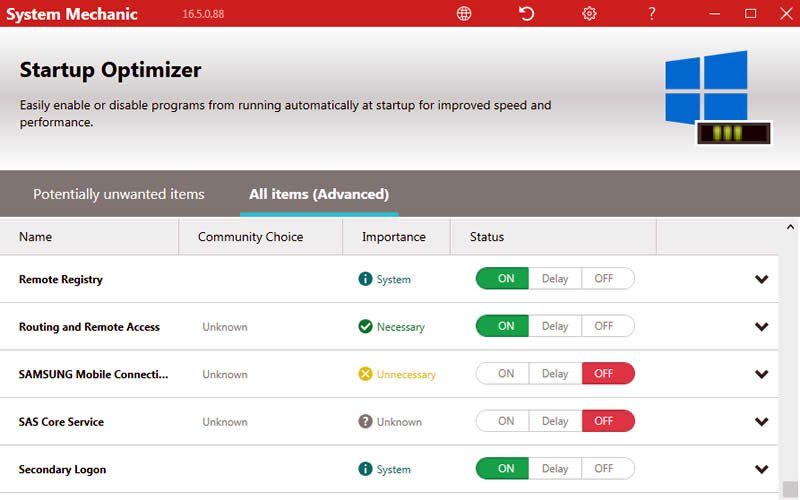800x500 pixels.
Task: Open the globe language icon
Action: coord(464,13)
